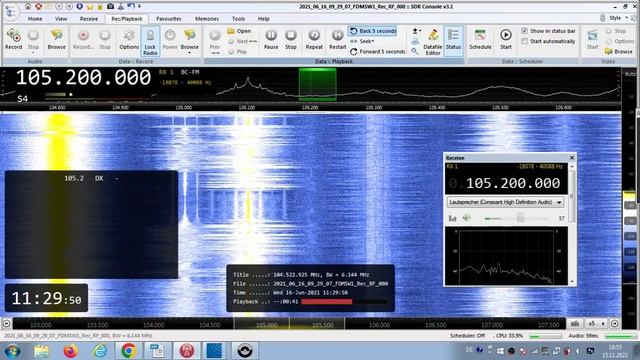Click the Receive panel scrollbar down arrow
640x360 pixels.
(572, 282)
